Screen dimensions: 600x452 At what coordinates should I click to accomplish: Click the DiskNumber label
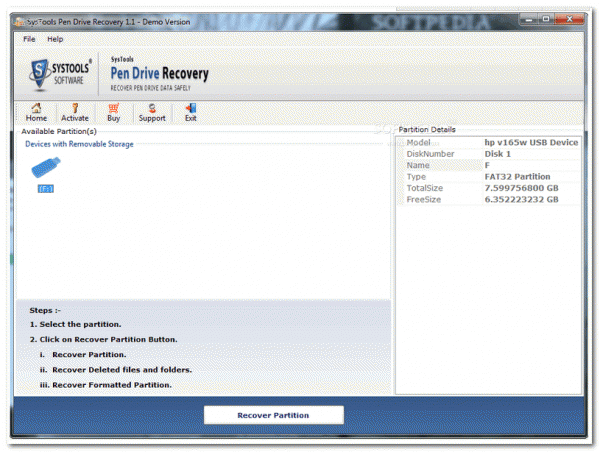[430, 154]
